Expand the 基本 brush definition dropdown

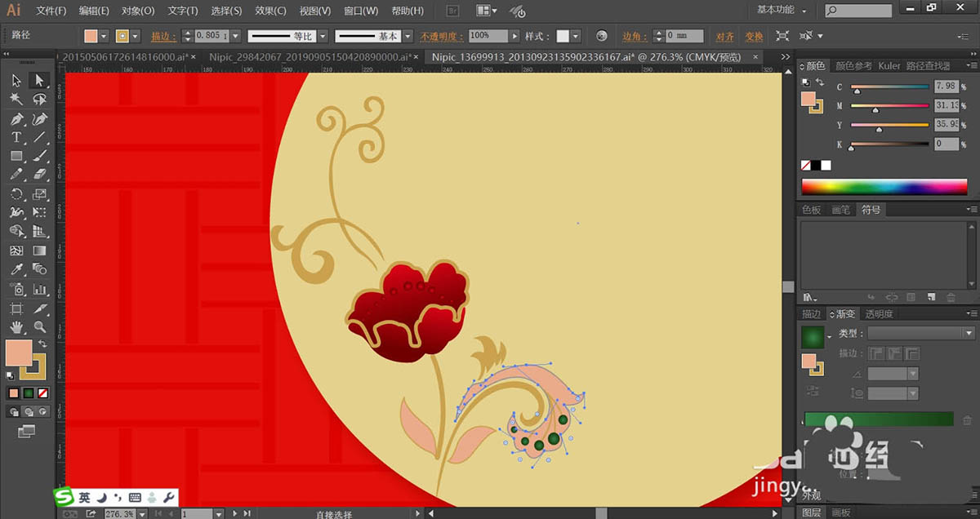408,37
